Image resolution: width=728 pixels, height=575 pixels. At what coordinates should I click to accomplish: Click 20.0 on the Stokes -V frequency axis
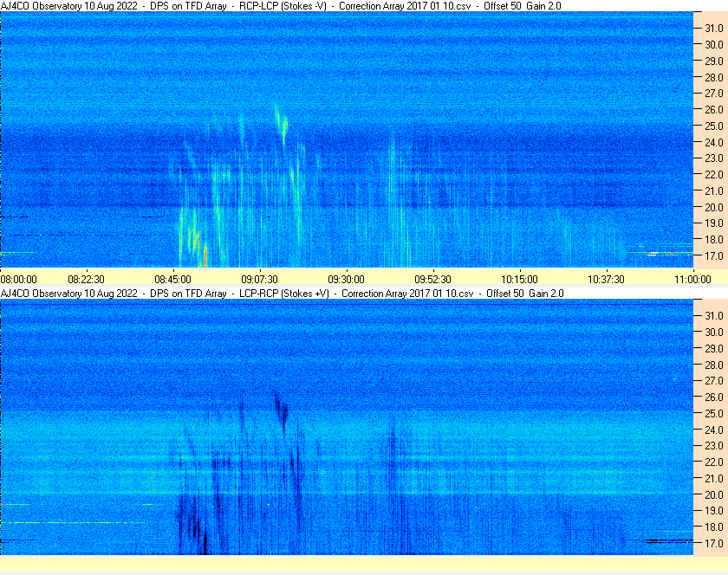pyautogui.click(x=714, y=207)
